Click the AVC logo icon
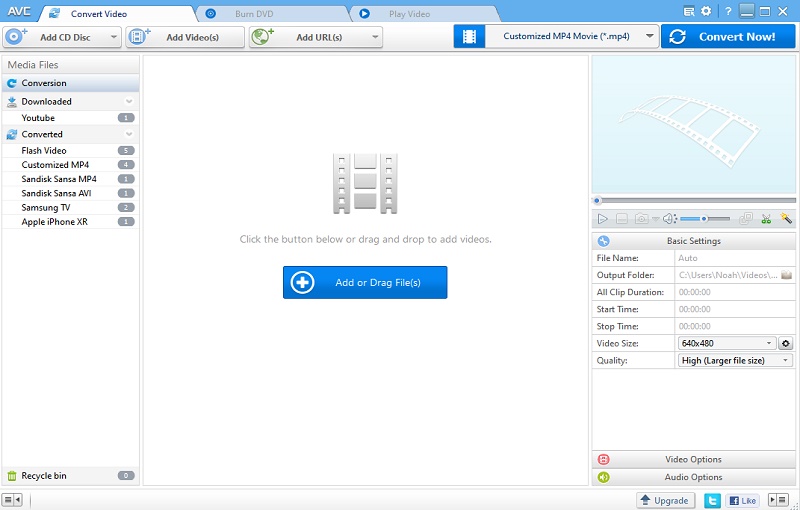This screenshot has width=800, height=510. pos(19,11)
